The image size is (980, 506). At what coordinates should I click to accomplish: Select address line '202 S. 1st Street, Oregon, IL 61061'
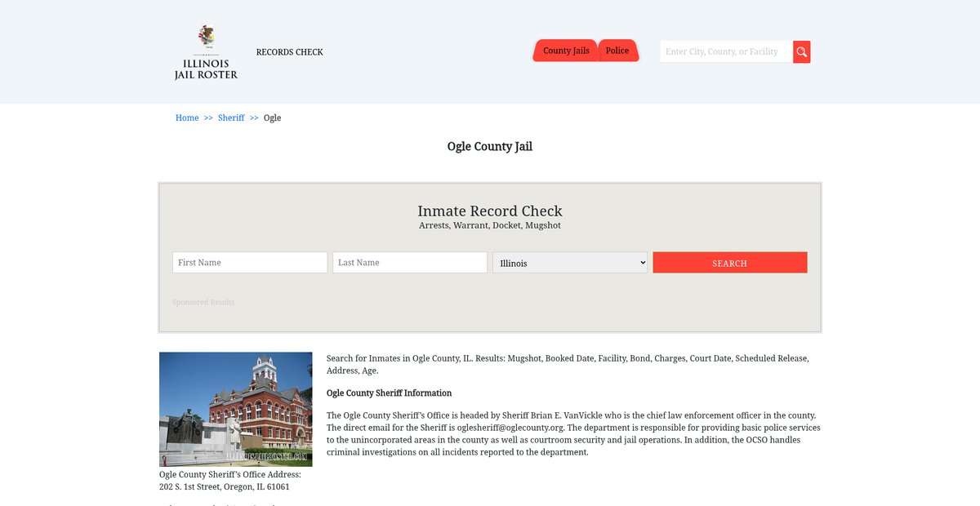[x=225, y=486]
